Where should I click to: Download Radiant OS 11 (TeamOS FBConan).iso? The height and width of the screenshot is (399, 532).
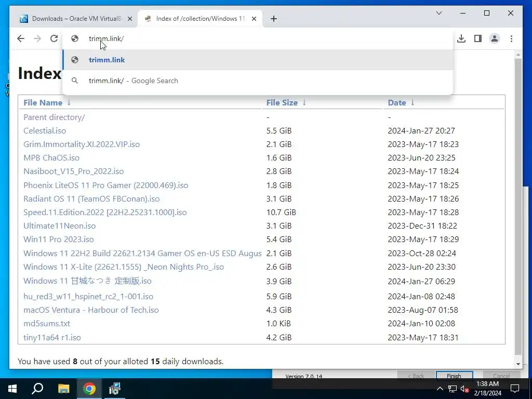pyautogui.click(x=91, y=199)
